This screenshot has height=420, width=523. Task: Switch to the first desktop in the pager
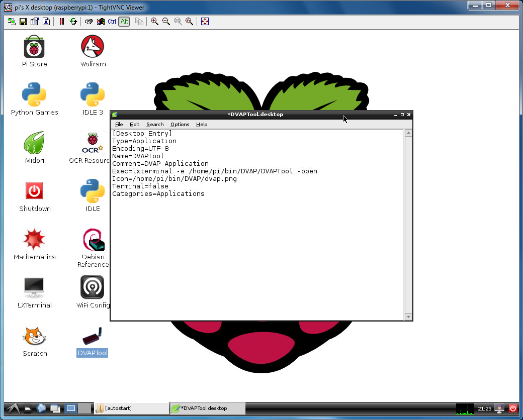(71, 408)
